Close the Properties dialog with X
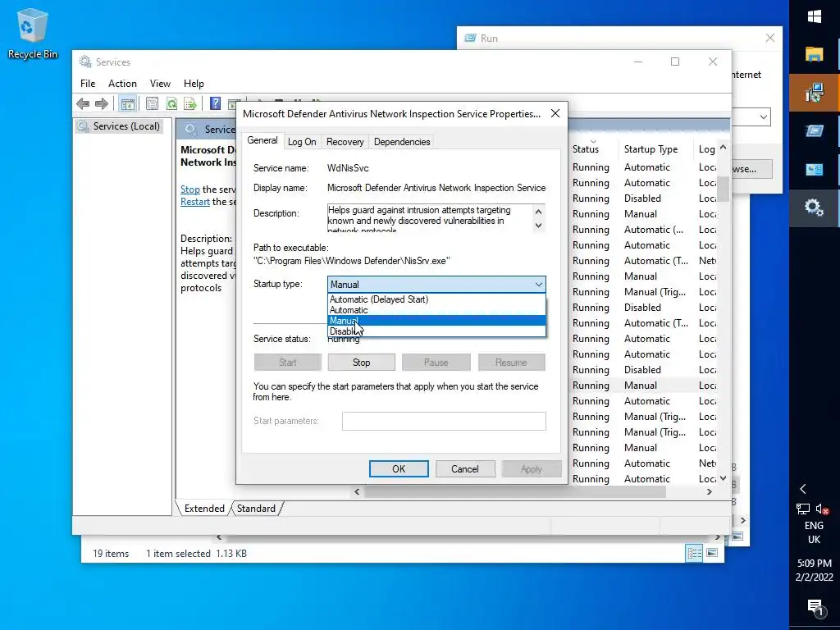840x630 pixels. coord(555,113)
